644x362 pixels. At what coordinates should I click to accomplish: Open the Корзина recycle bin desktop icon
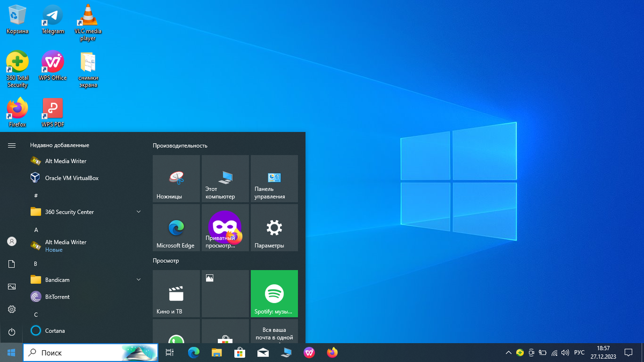pyautogui.click(x=17, y=19)
